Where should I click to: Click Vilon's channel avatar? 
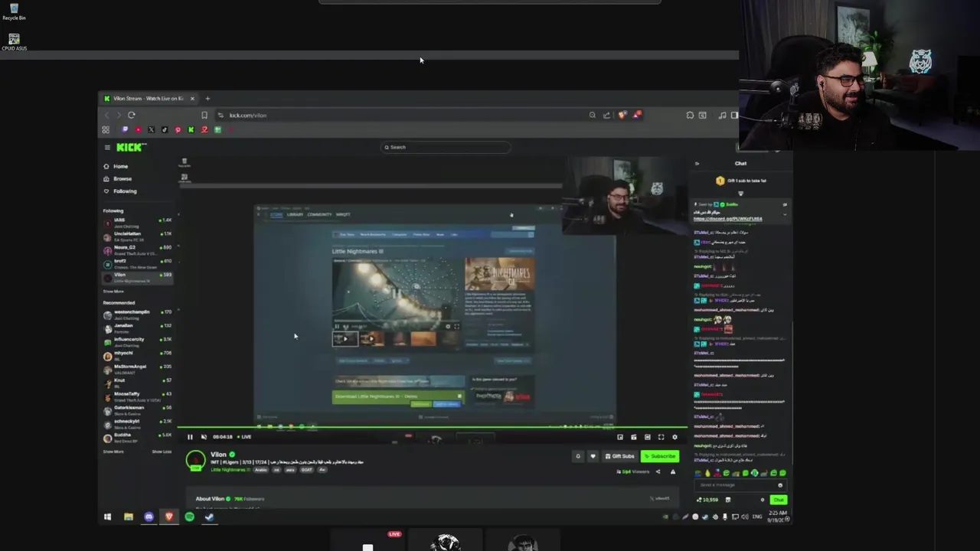tap(196, 461)
